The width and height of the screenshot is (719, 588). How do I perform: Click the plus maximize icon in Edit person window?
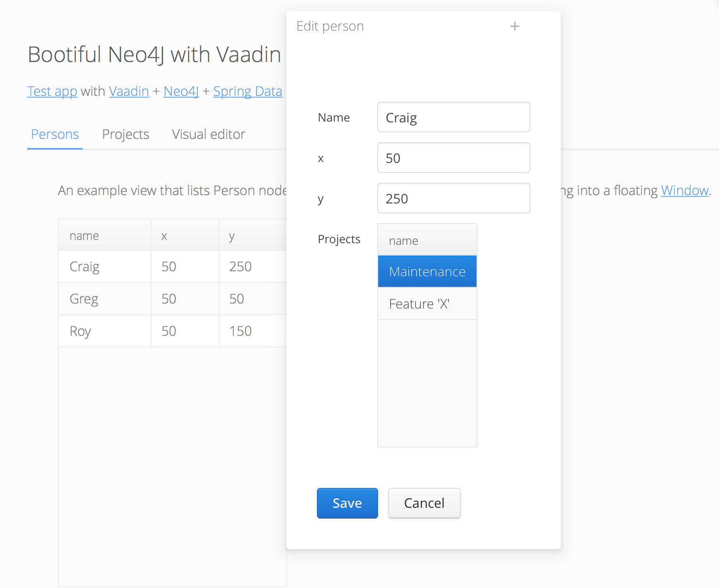click(x=515, y=26)
